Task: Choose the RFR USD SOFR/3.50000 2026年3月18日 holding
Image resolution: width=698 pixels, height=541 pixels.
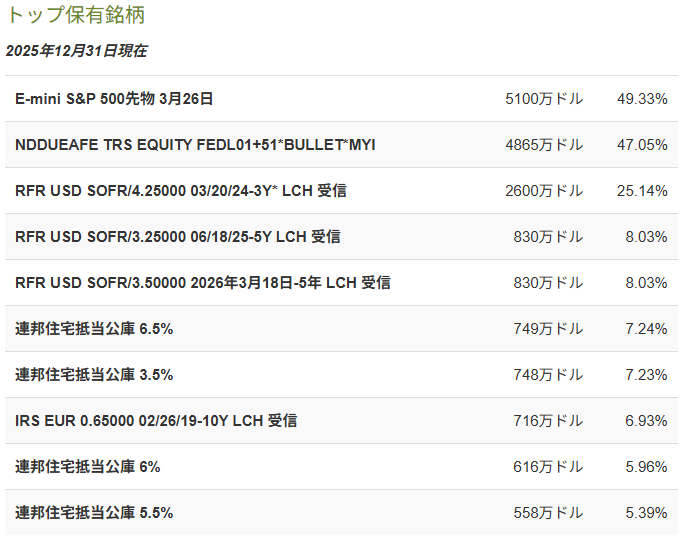Action: (x=203, y=283)
